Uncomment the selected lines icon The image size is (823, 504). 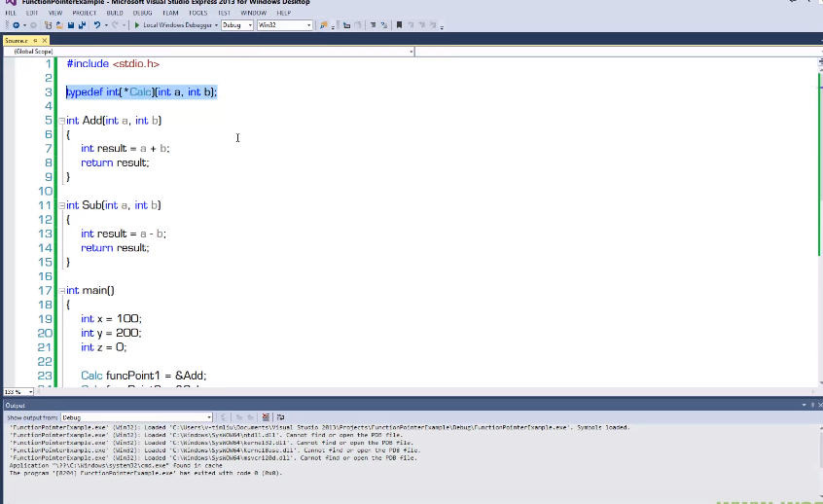[384, 25]
